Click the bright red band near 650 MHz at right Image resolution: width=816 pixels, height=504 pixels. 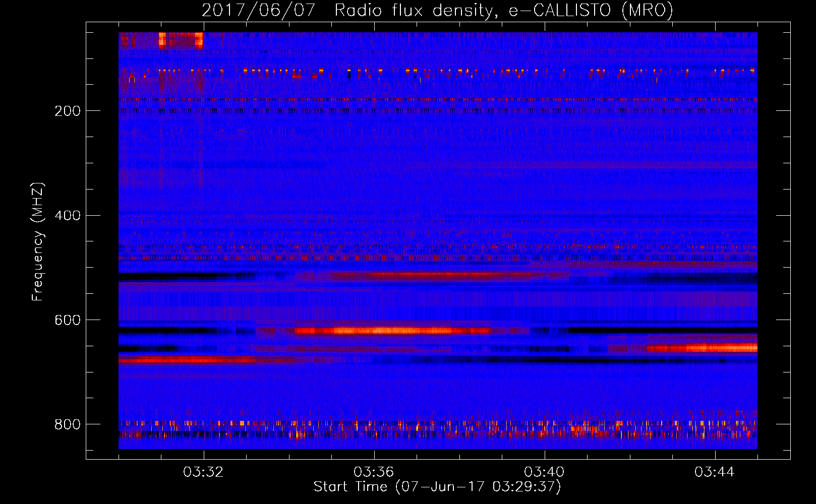tap(702, 348)
